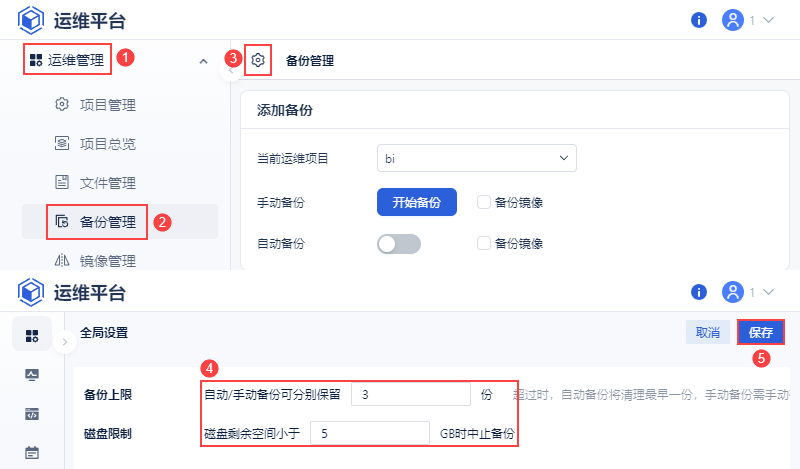
Task: Click the gear settings icon beside 备份管理
Action: click(258, 61)
